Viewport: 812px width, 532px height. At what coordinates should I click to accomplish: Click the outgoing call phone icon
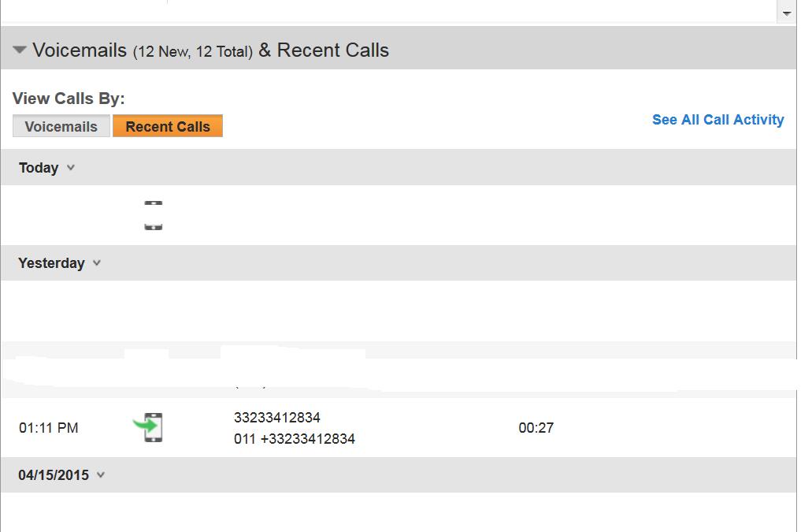148,427
